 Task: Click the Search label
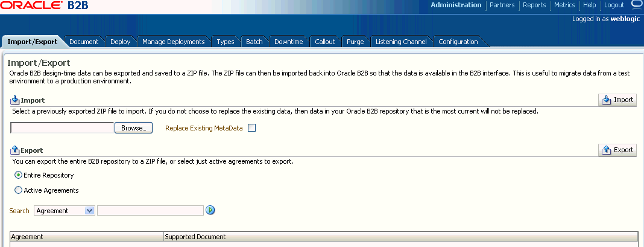coord(19,211)
